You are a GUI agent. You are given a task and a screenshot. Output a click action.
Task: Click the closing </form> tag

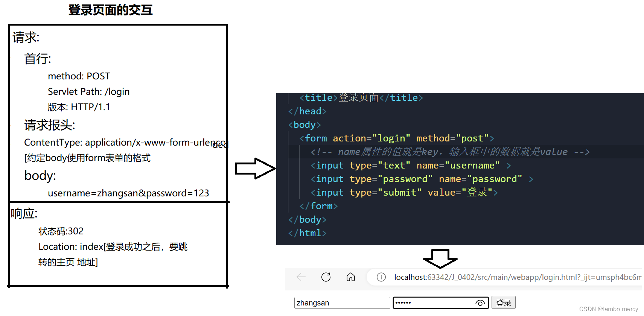(318, 206)
